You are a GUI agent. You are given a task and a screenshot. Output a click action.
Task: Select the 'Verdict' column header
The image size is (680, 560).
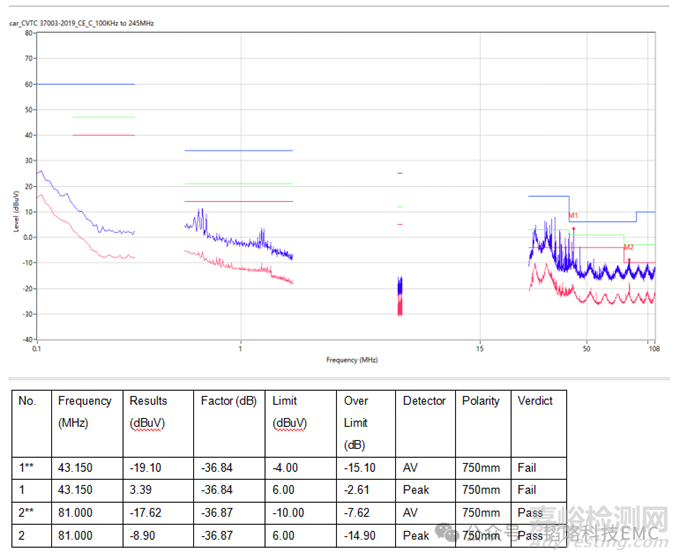[535, 401]
